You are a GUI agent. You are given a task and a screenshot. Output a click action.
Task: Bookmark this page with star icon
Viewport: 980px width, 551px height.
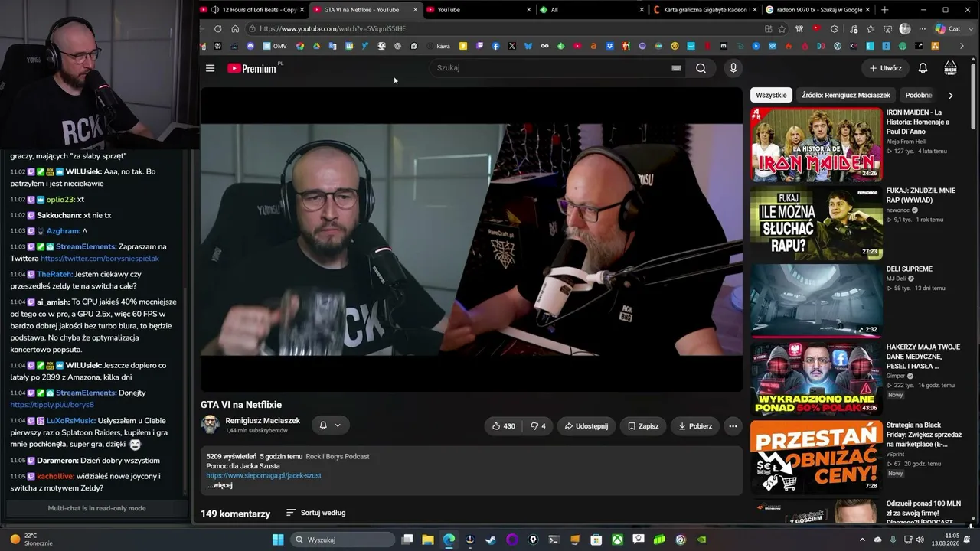click(782, 29)
